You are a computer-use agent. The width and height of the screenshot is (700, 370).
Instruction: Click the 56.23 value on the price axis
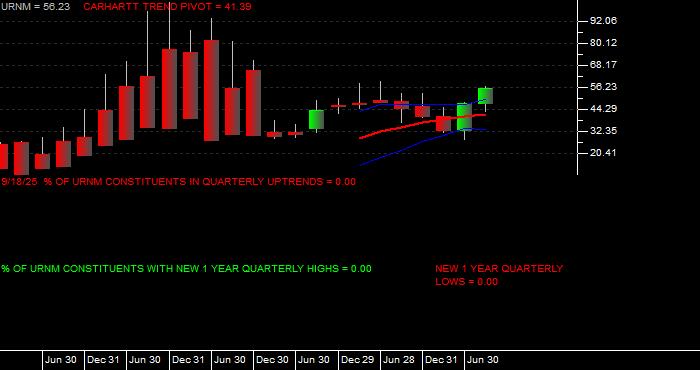603,87
